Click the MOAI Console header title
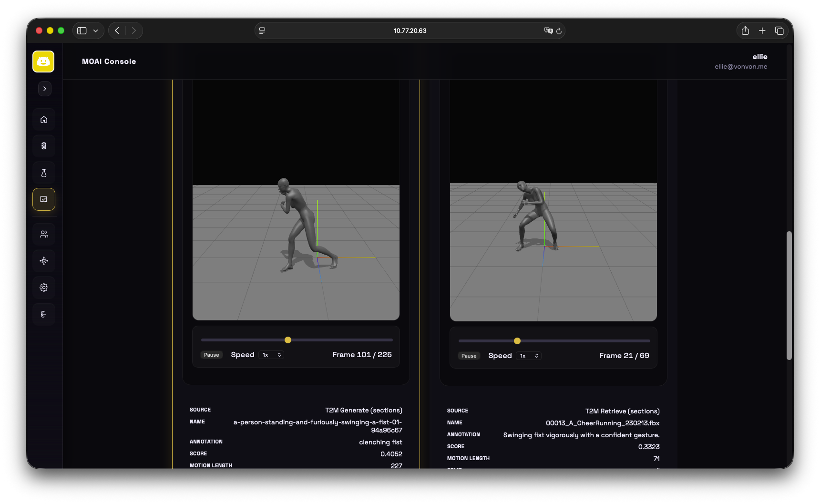The image size is (820, 504). pyautogui.click(x=109, y=61)
